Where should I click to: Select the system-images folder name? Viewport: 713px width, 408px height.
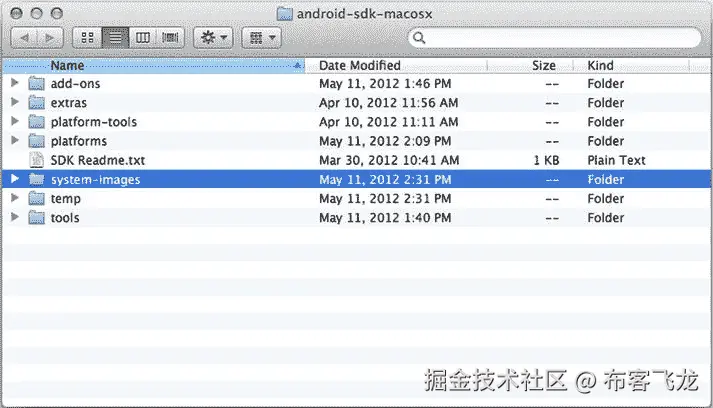click(95, 180)
